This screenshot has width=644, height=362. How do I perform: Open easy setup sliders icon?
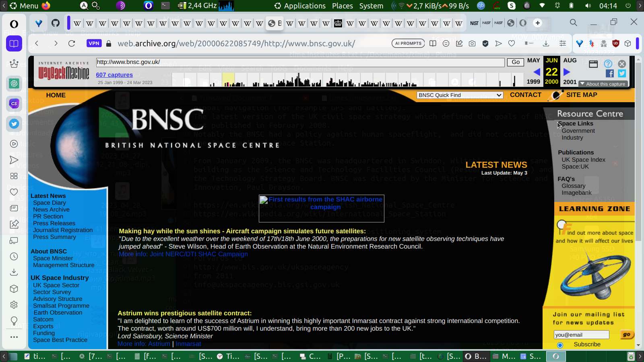(563, 43)
